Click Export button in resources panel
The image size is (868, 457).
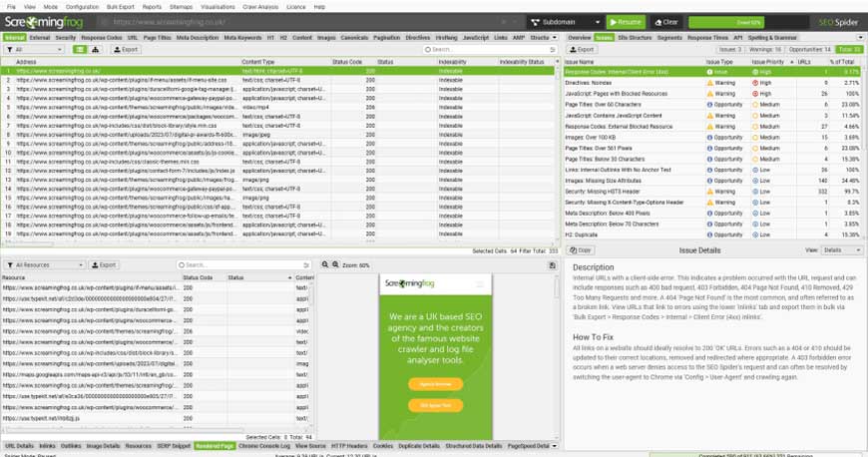(104, 264)
